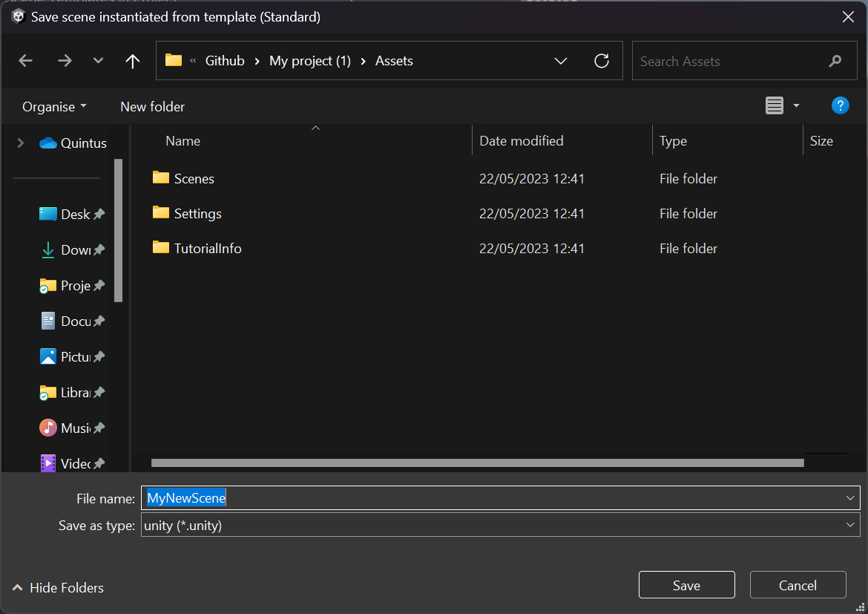Expand the Quintus OneDrive tree node

(21, 143)
